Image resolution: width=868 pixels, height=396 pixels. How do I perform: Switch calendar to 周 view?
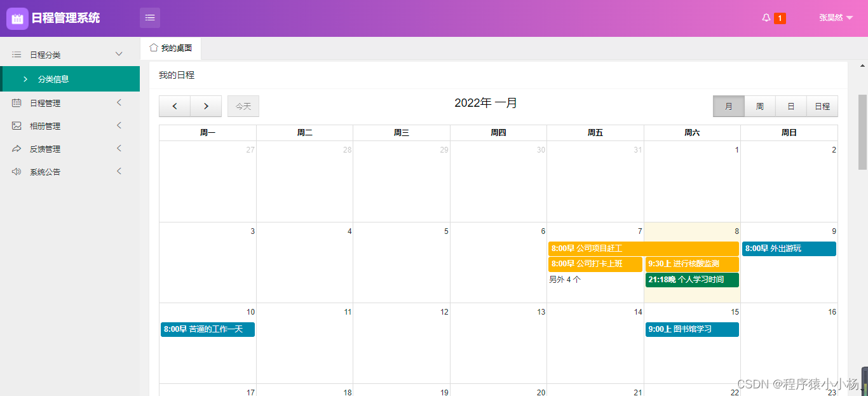click(x=760, y=106)
